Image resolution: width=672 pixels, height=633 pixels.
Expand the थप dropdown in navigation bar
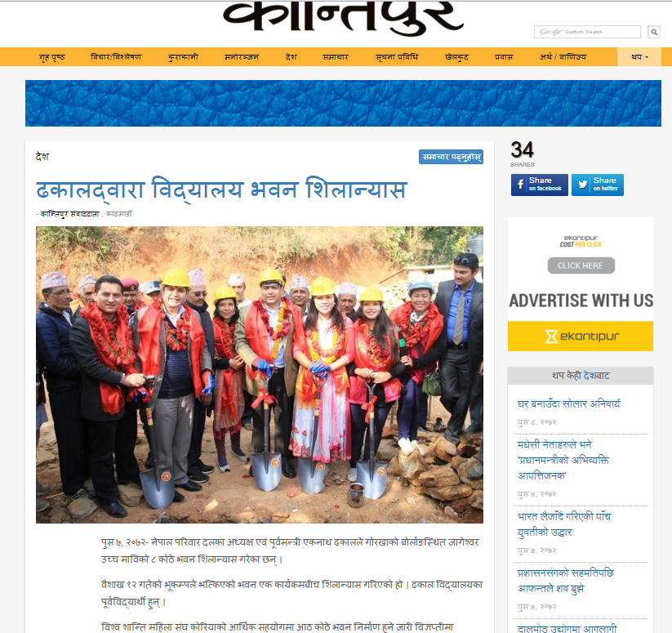coord(639,57)
